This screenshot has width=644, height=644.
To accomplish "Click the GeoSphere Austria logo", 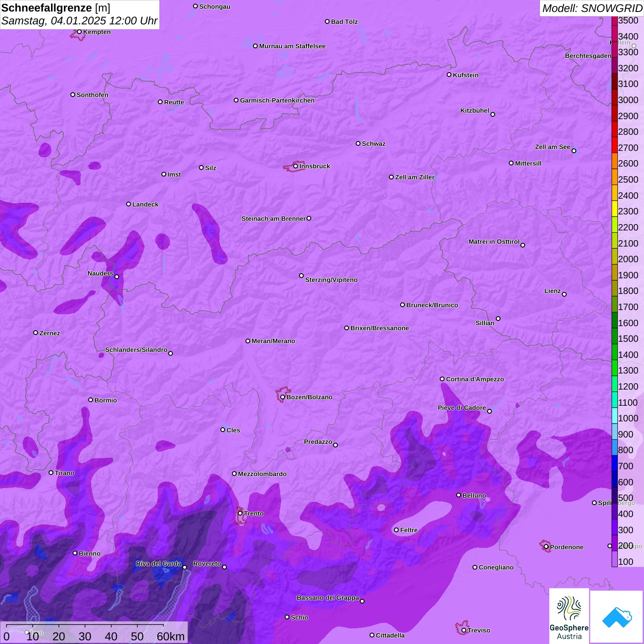I will (569, 616).
